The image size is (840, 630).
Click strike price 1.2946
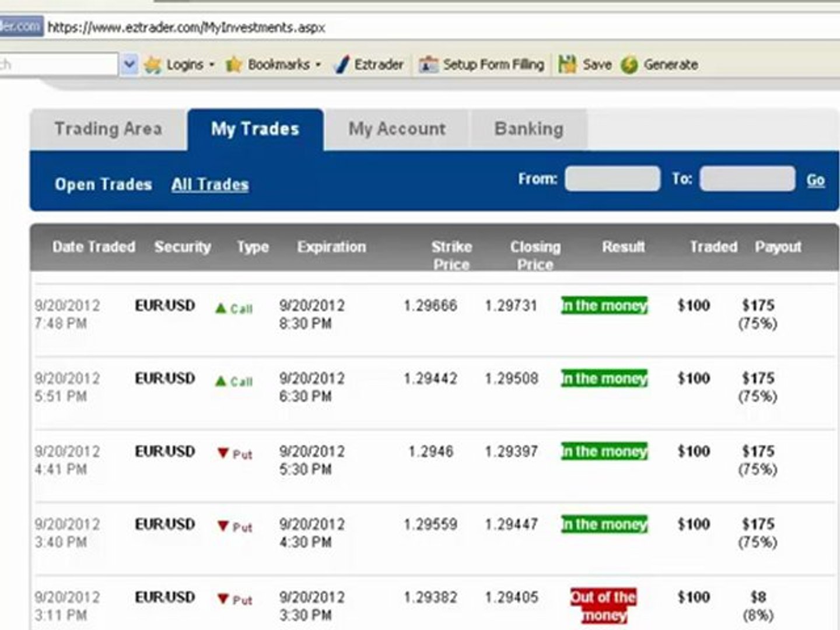(x=430, y=452)
